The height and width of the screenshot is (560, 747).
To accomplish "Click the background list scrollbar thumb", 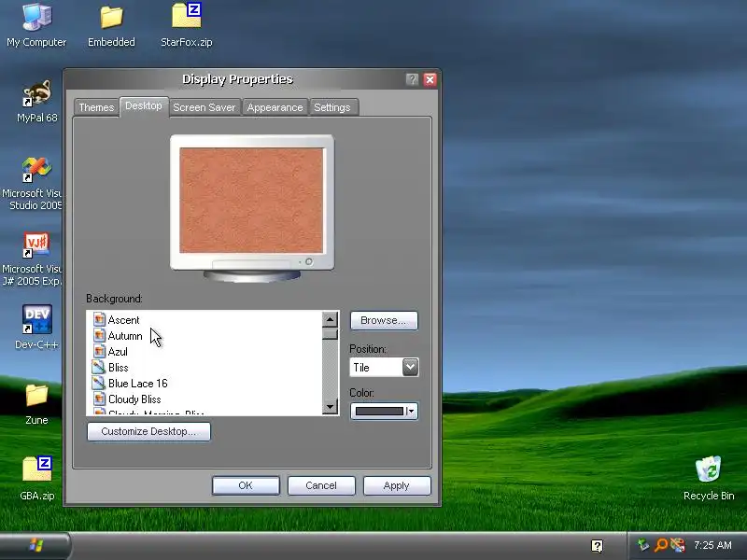I will [x=330, y=334].
